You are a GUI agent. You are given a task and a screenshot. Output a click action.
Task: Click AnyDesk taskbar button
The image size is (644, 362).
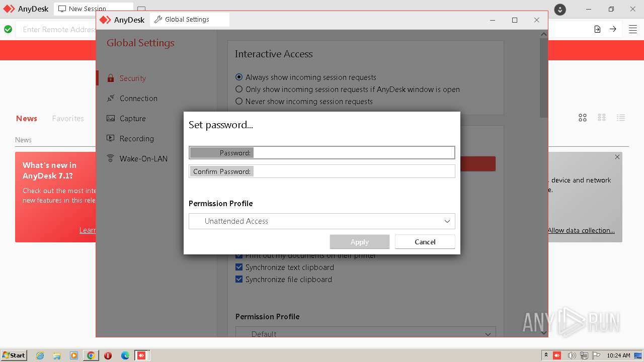pyautogui.click(x=141, y=355)
